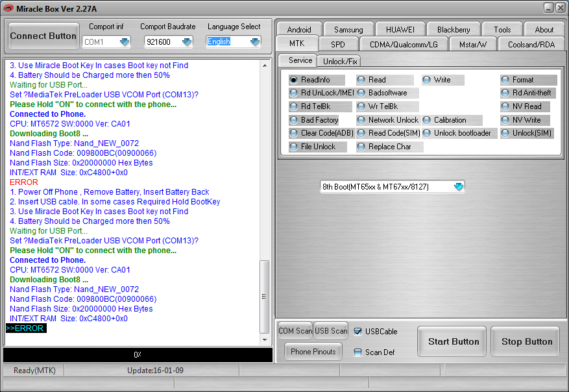Image resolution: width=569 pixels, height=392 pixels.
Task: Open the CDMA/Qualcomm/LG tab
Action: pyautogui.click(x=404, y=44)
